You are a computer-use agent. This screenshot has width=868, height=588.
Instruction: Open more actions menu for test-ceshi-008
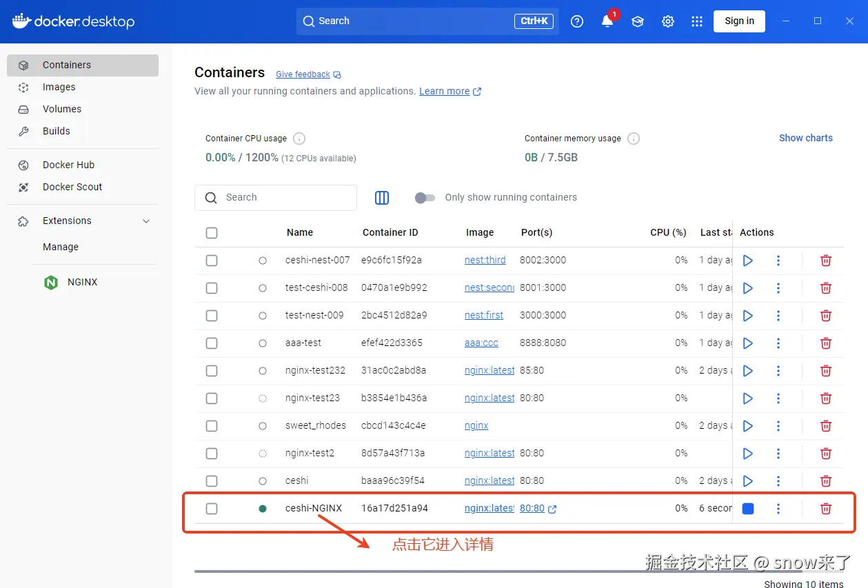tap(778, 288)
